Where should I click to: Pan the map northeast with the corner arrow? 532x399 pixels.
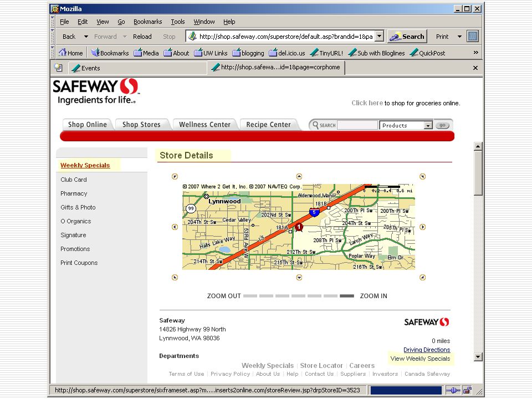pyautogui.click(x=422, y=176)
